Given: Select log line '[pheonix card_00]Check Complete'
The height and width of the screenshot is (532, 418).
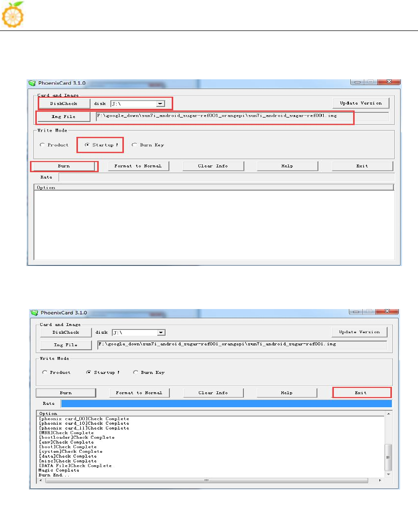Looking at the screenshot, I should [84, 419].
